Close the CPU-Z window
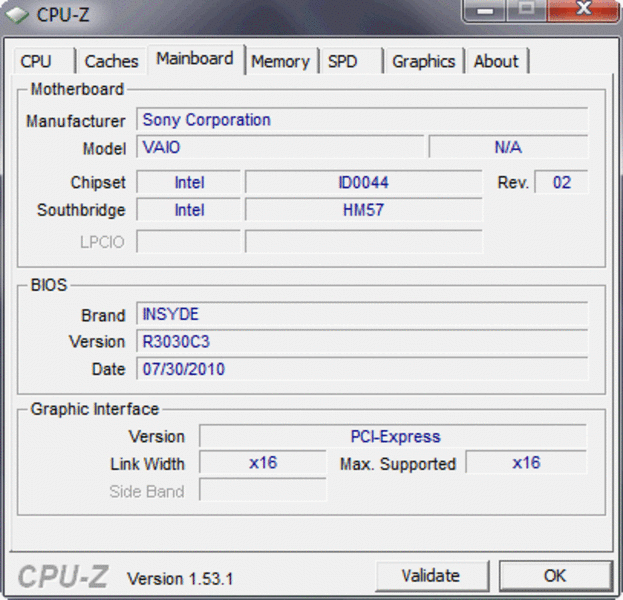The image size is (623, 600). 583,11
